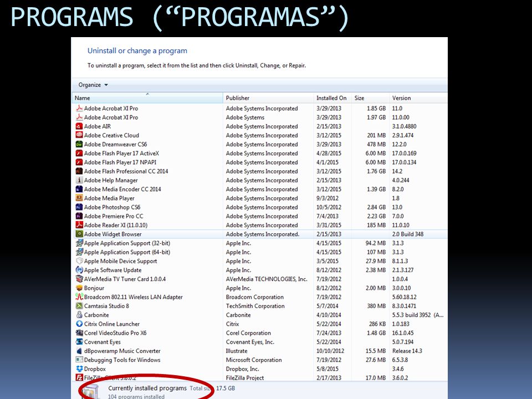Click the Adobe Acrobat XI Pro 1.85 GB icon
This screenshot has width=532, height=399.
(x=79, y=108)
